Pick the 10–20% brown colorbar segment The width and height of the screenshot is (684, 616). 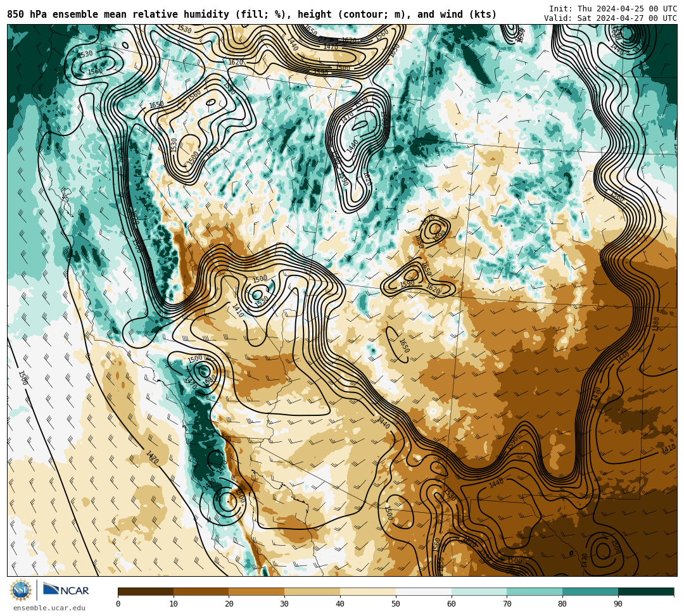201,591
